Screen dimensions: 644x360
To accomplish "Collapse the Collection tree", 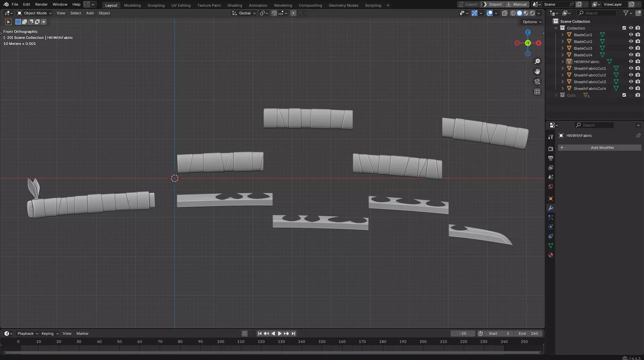I will [556, 28].
